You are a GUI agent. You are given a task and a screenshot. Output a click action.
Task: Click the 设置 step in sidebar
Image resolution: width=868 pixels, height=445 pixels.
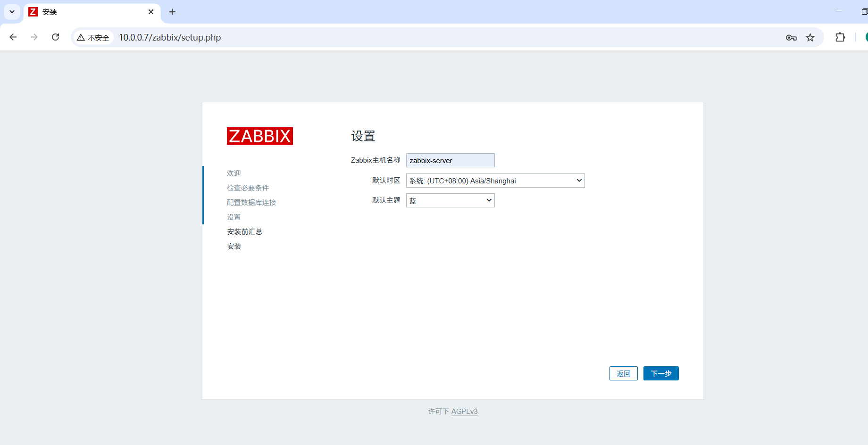[234, 217]
